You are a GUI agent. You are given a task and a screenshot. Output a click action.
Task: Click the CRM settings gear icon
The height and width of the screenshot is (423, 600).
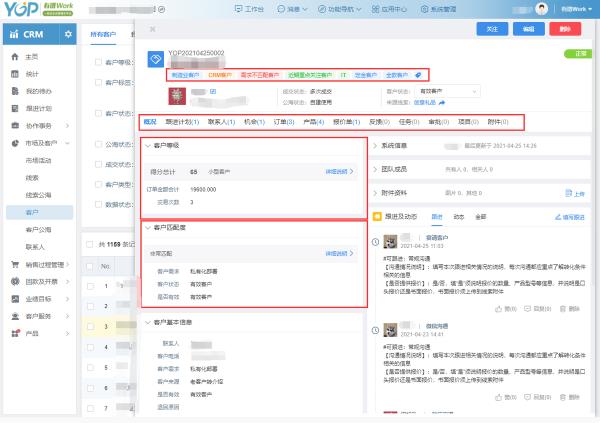click(68, 35)
